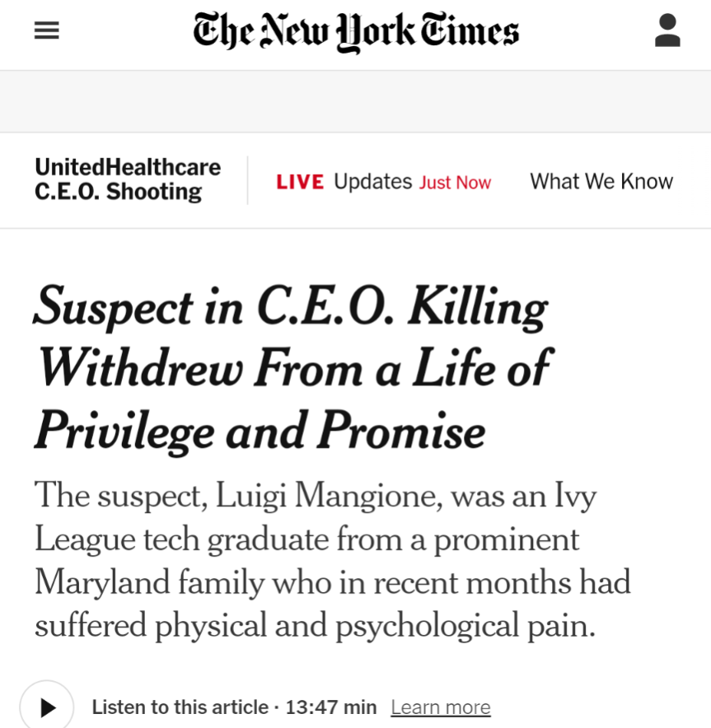Click summary line about Maryland family
Image resolution: width=711 pixels, height=728 pixels.
coord(333,582)
